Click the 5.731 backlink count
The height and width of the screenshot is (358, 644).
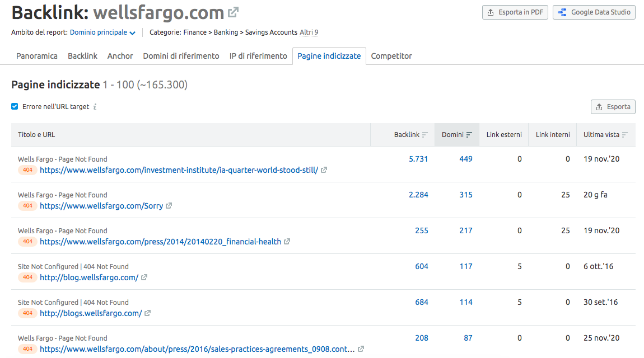[x=418, y=159]
